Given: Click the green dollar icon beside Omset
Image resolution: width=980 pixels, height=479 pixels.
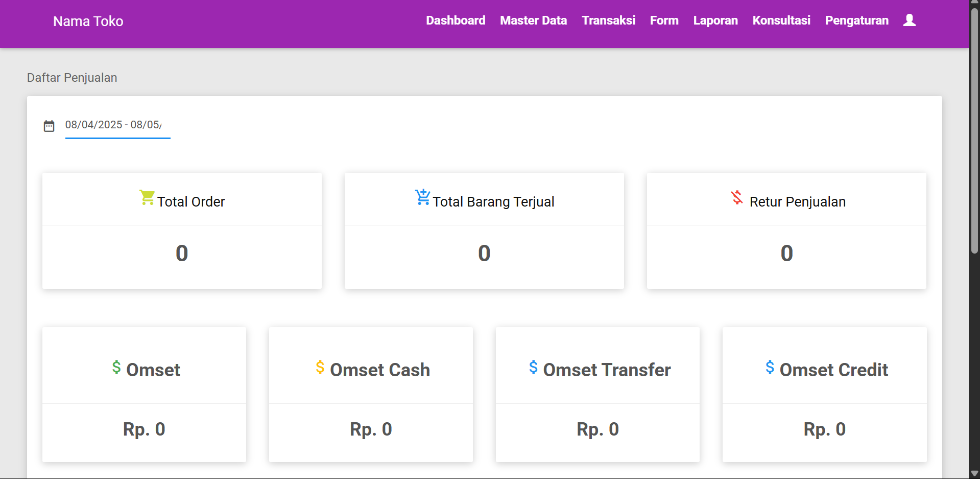Looking at the screenshot, I should tap(116, 367).
